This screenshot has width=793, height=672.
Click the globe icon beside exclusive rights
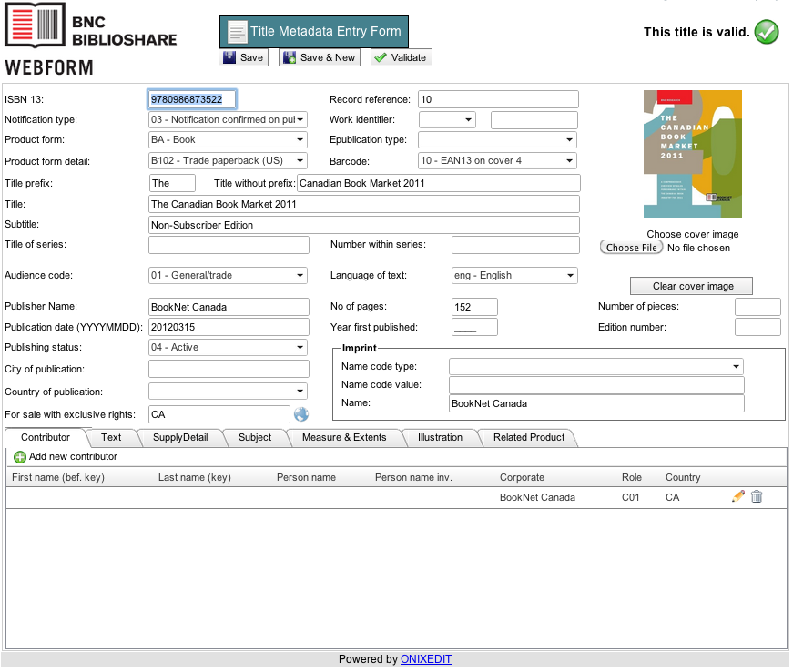pyautogui.click(x=301, y=415)
